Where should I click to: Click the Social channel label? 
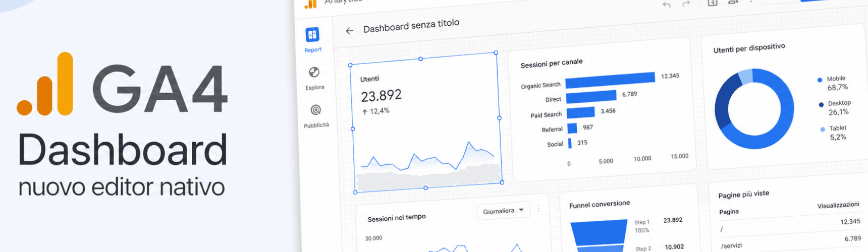[555, 144]
